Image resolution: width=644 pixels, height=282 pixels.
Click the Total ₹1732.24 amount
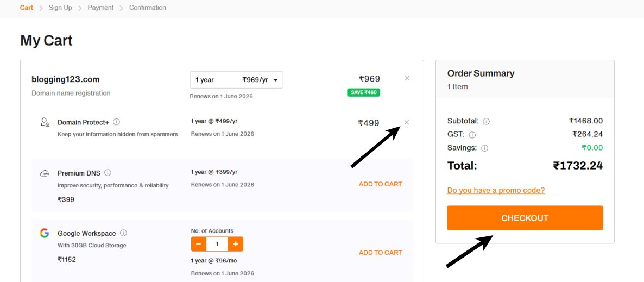(577, 166)
